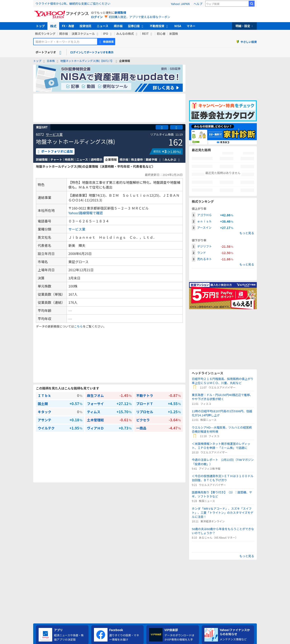Open 東京為替 headline news article

point(222,397)
